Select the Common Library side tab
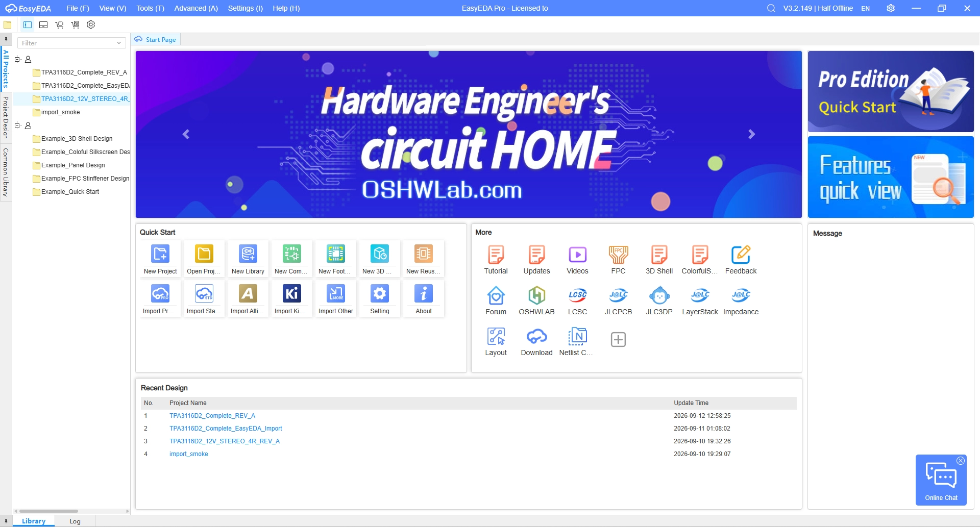 tap(6, 172)
